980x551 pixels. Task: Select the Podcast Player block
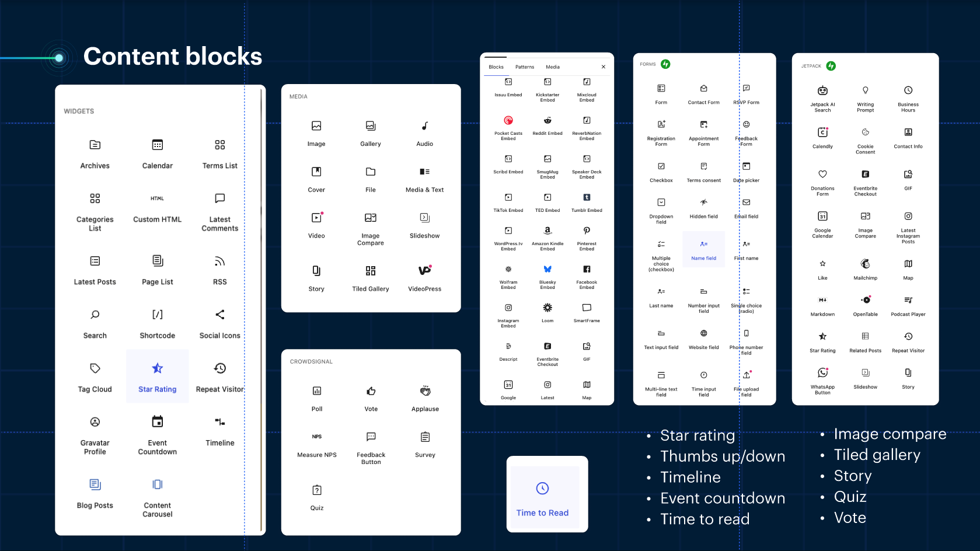908,306
